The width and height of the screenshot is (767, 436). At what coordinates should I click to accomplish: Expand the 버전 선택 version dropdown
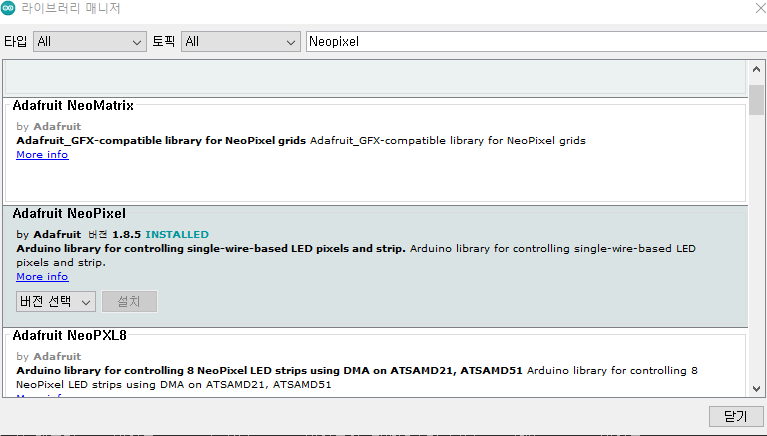coord(56,301)
